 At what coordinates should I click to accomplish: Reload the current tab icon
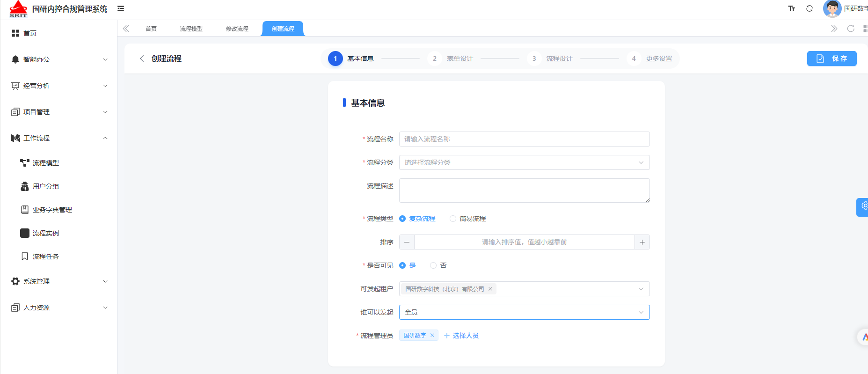(x=851, y=29)
